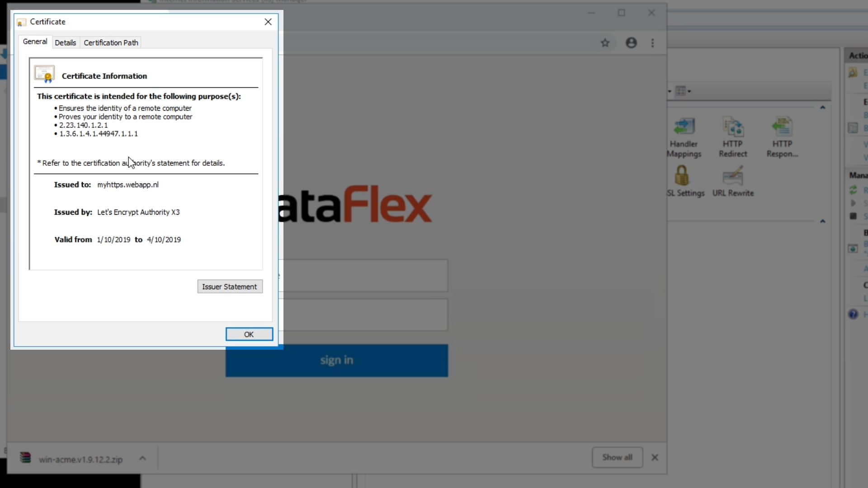Viewport: 868px width, 488px height.
Task: Select the General tab
Action: pos(35,42)
